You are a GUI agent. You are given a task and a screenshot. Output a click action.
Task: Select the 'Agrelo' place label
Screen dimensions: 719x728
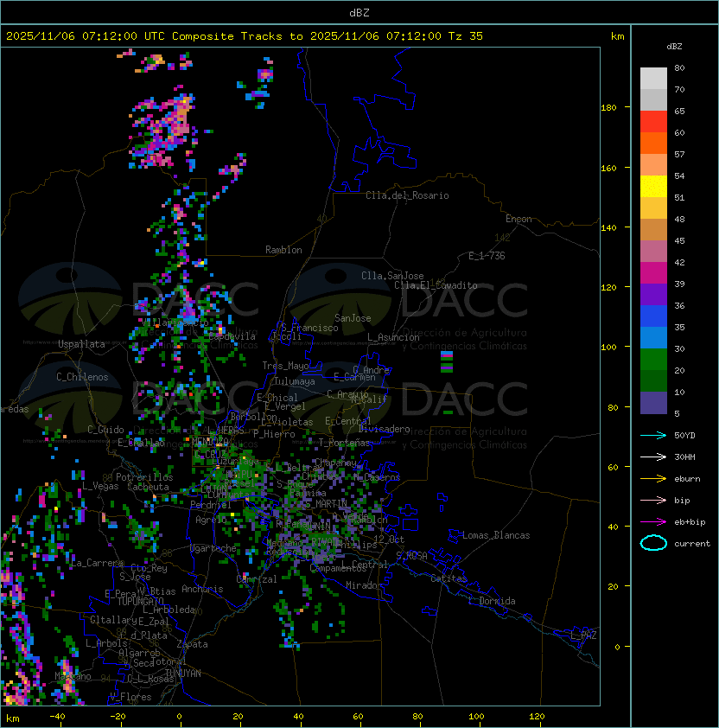click(211, 520)
